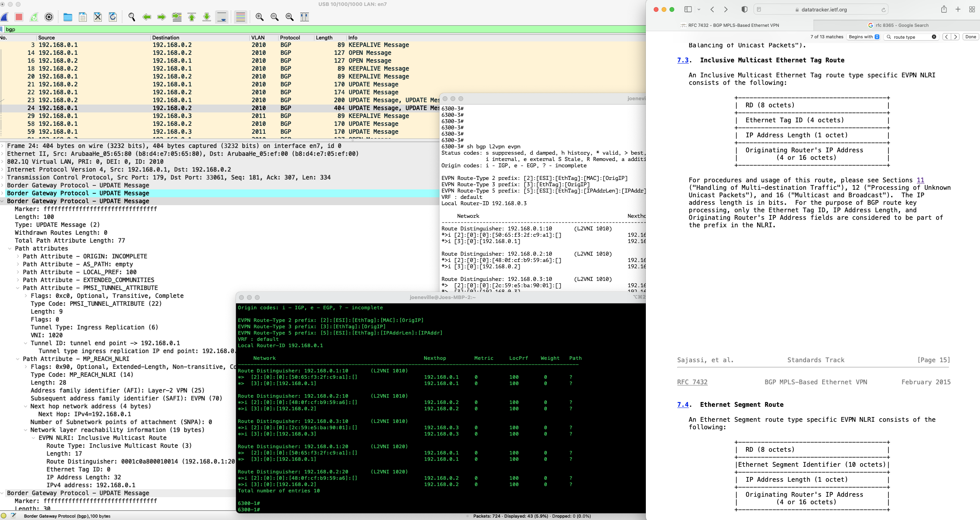Select the rfc 8365 Google Search tab
Screen dimensions: 980x520
click(x=897, y=25)
